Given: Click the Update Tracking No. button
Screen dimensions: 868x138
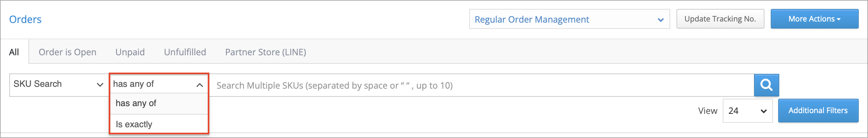Looking at the screenshot, I should click(720, 19).
